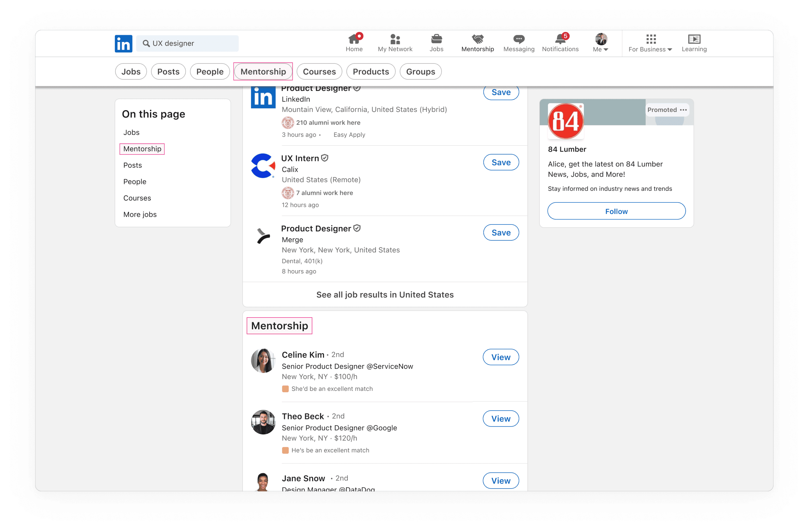Click the 'Dental, 401(k)' benefits text

pos(302,261)
